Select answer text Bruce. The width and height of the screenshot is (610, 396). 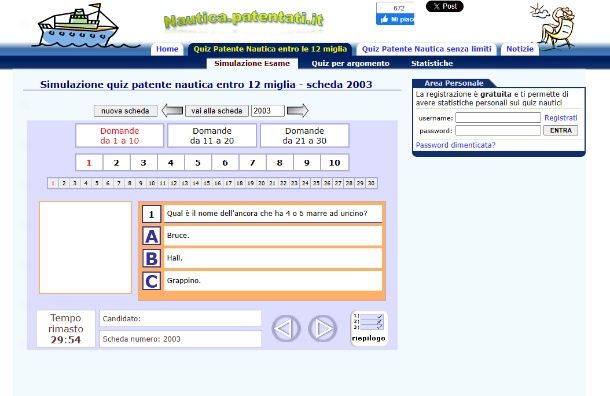click(x=273, y=236)
